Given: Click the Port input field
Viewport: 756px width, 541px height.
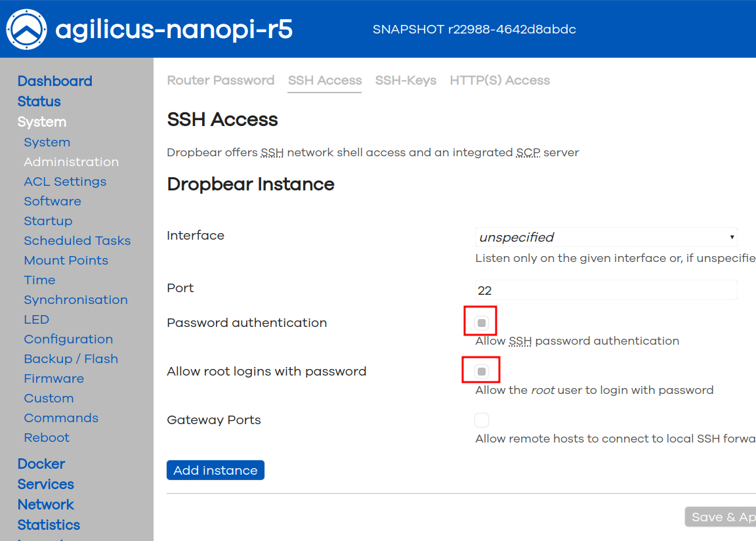Looking at the screenshot, I should tap(606, 290).
